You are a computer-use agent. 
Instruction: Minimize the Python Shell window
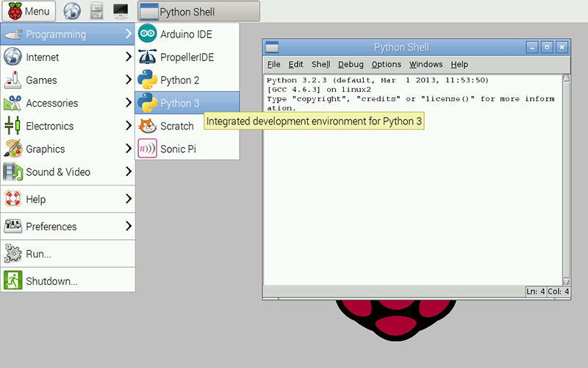(x=532, y=47)
